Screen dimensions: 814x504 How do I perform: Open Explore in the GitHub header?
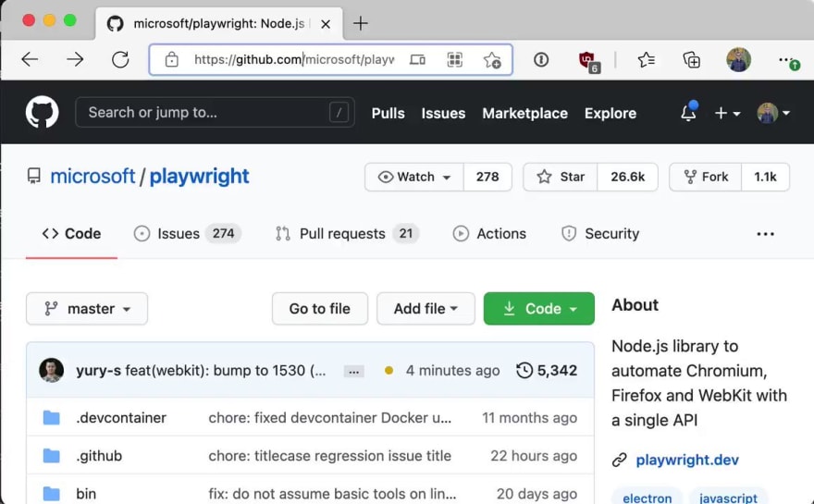(x=610, y=113)
